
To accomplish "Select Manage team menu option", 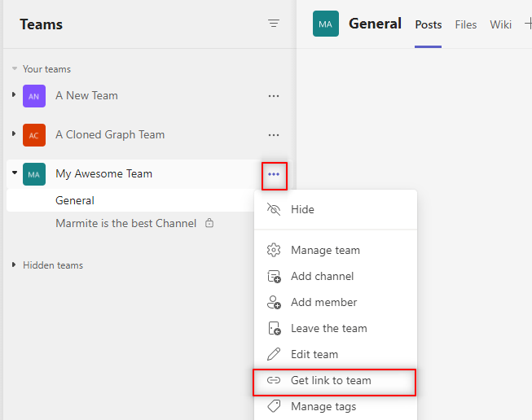I will tap(325, 250).
